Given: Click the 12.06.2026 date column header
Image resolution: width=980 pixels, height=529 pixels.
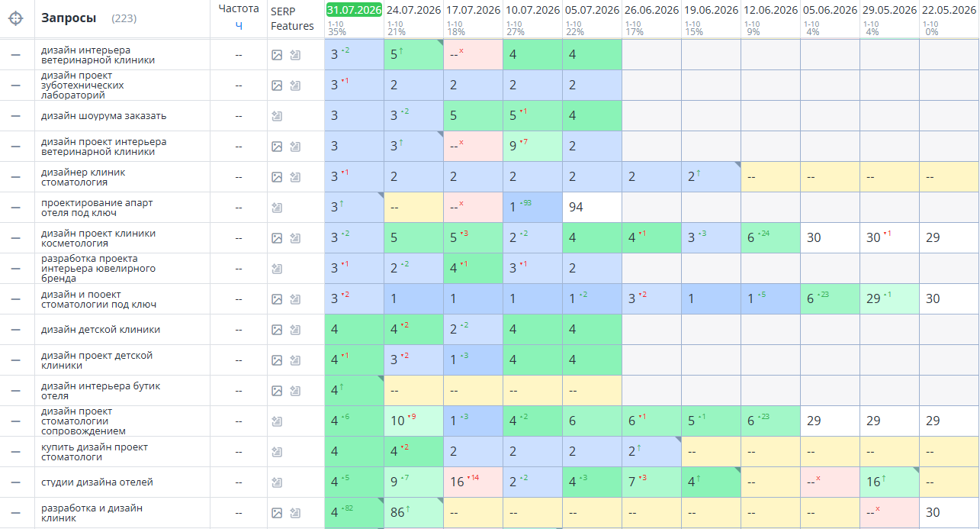Looking at the screenshot, I should pos(770,10).
